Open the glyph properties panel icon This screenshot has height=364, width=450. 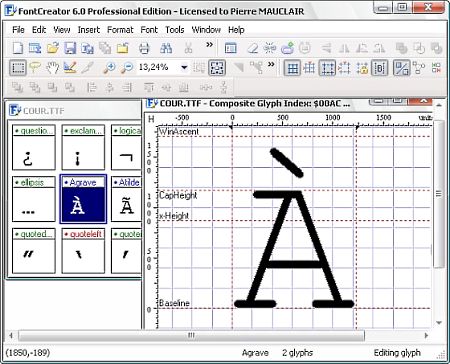230,48
